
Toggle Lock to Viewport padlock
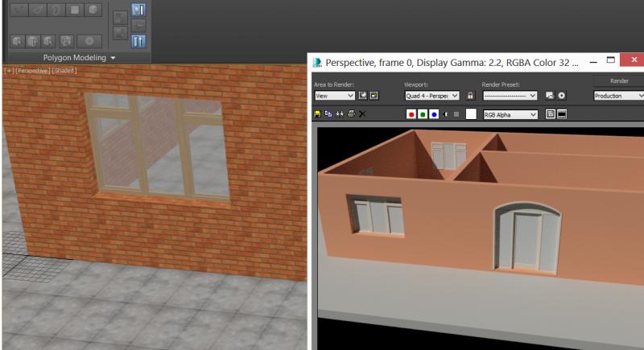pyautogui.click(x=470, y=96)
